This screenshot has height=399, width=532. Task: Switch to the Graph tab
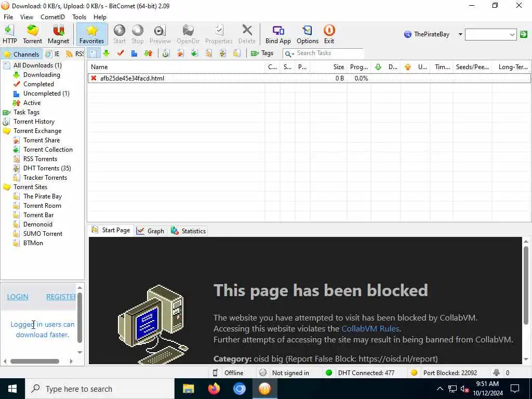pyautogui.click(x=151, y=231)
